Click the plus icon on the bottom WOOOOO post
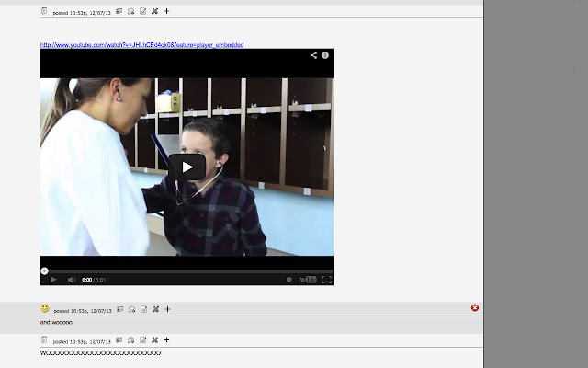The height and width of the screenshot is (368, 588). [x=167, y=340]
